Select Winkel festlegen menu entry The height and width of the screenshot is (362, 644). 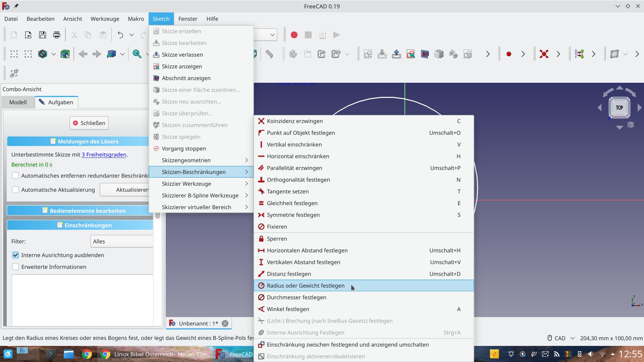pos(364,309)
